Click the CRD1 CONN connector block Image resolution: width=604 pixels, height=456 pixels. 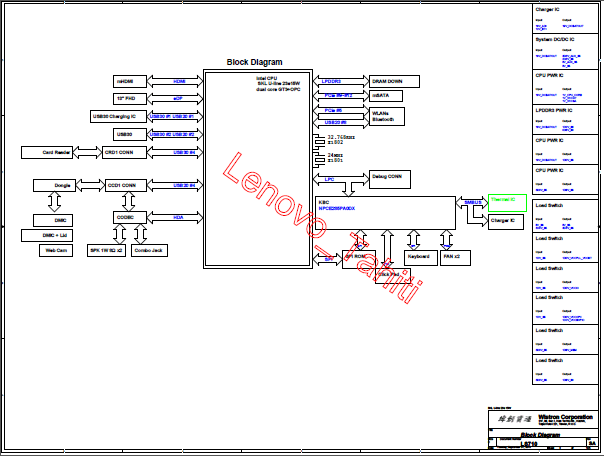point(121,152)
